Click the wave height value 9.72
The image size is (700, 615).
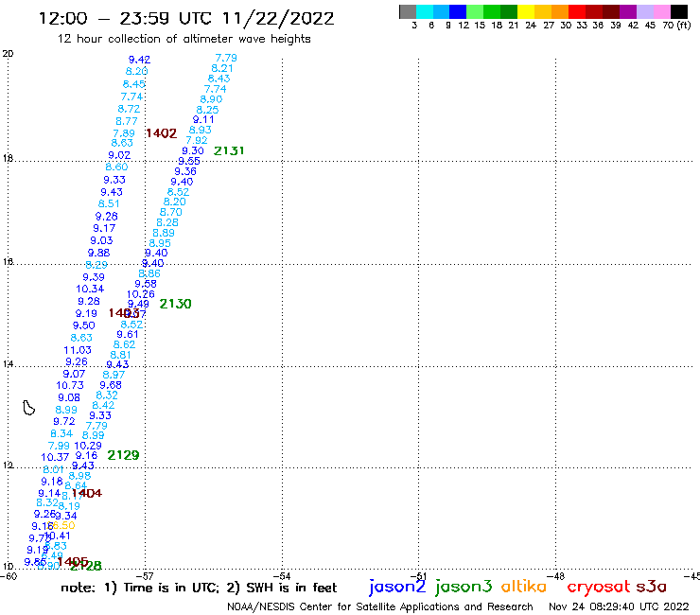[63, 421]
